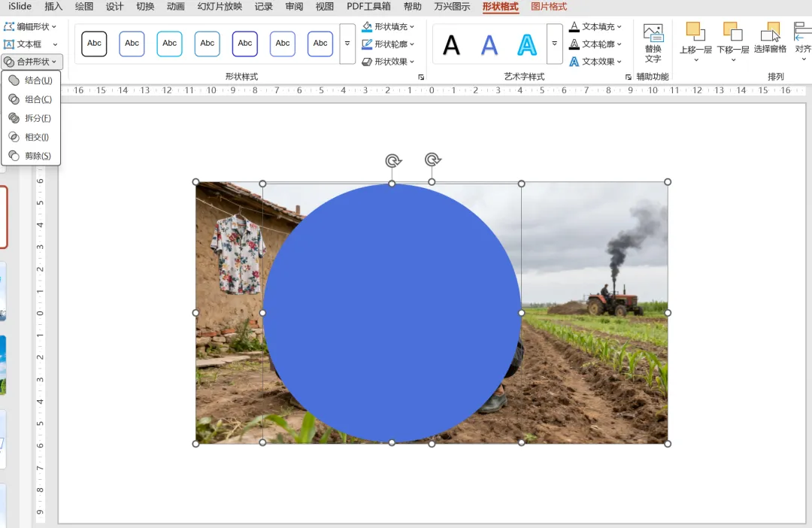
Task: Open the WordArt styles dialog launcher
Action: [x=628, y=77]
